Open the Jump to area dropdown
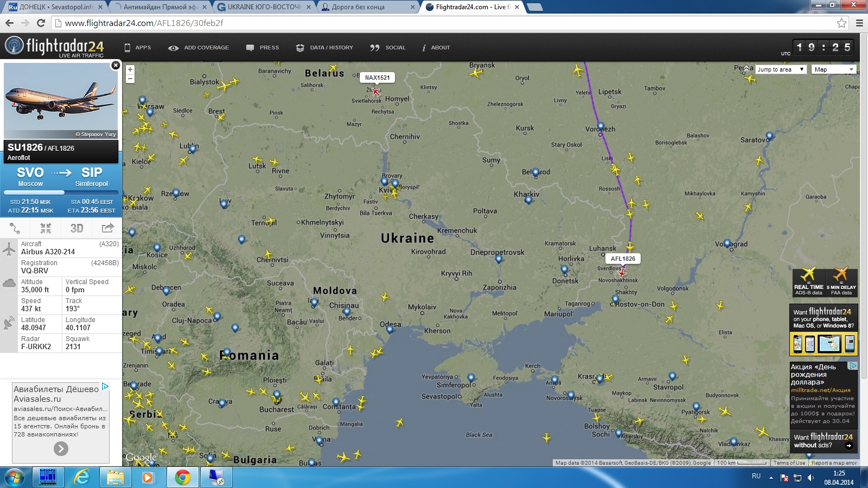The width and height of the screenshot is (868, 488). click(x=781, y=69)
